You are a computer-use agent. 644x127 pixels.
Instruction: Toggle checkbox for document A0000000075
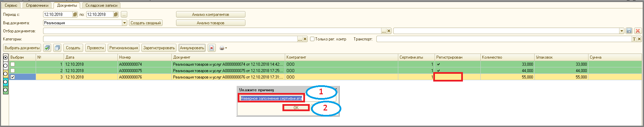(x=12, y=70)
